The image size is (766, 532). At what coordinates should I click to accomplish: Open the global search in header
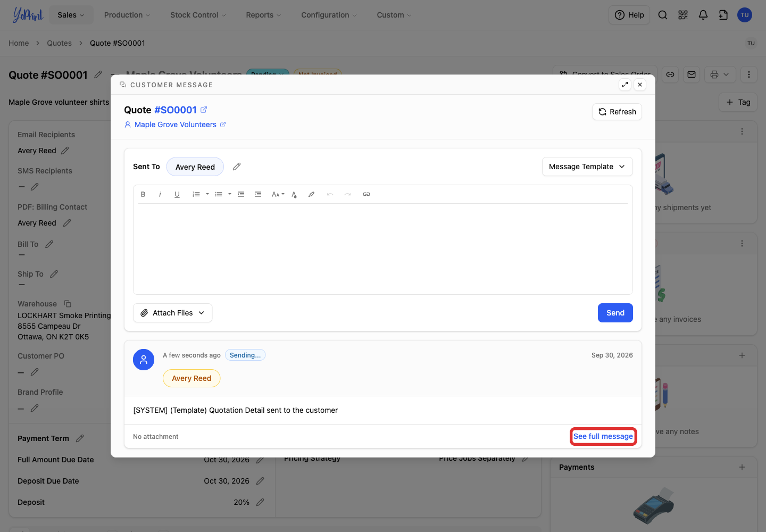[x=663, y=15]
